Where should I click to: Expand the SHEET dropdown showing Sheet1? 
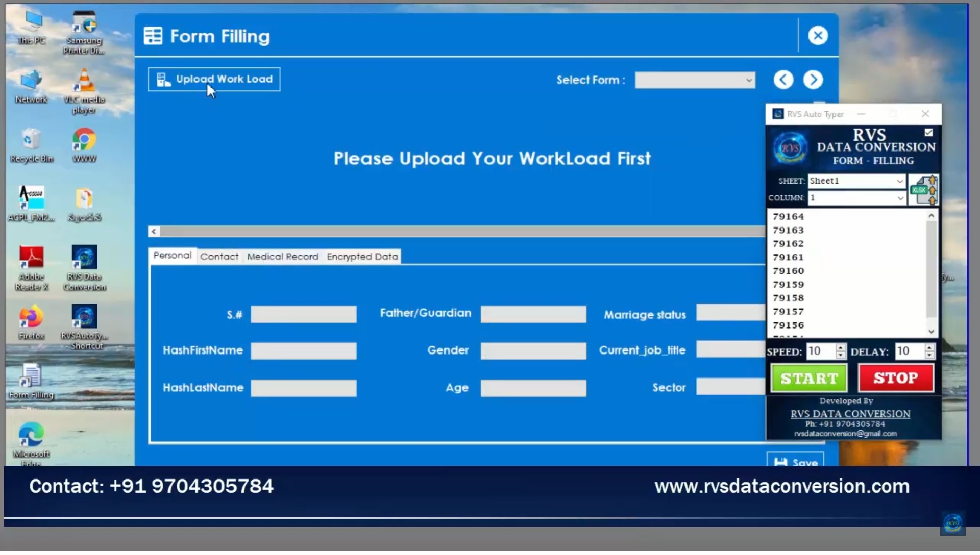pyautogui.click(x=856, y=181)
